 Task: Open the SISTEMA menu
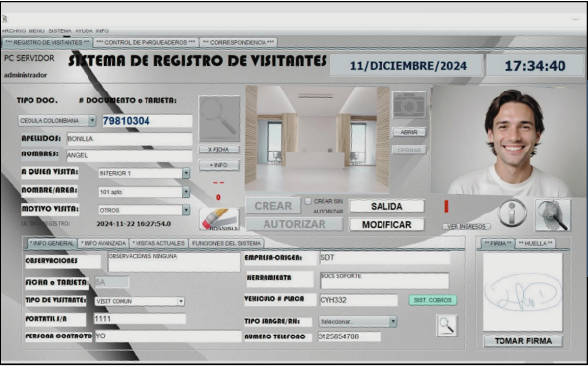[x=60, y=30]
